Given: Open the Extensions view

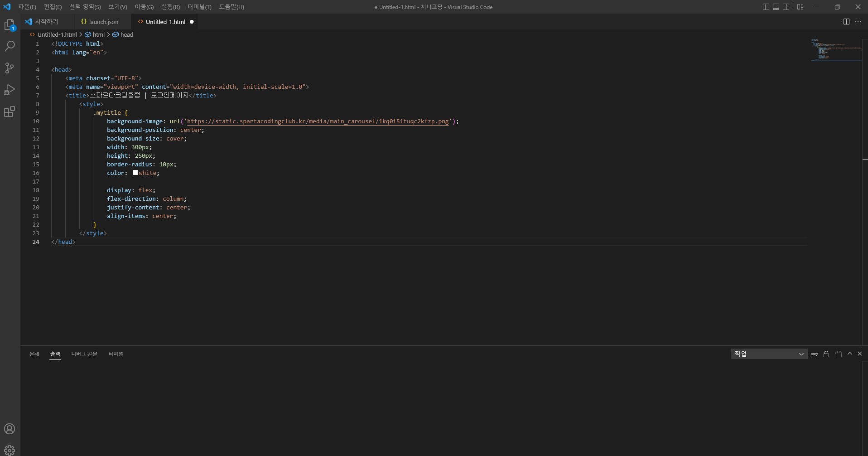Looking at the screenshot, I should (10, 112).
